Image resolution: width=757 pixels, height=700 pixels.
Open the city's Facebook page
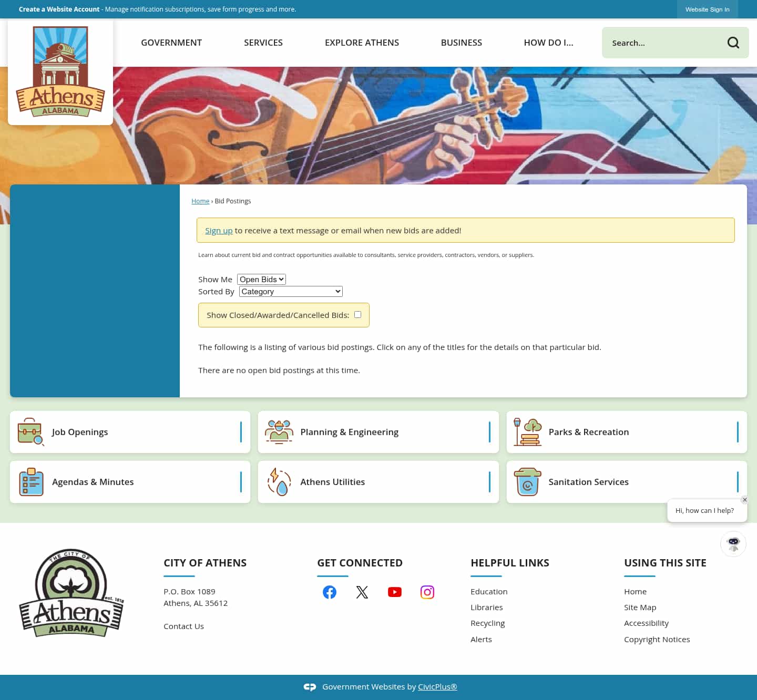(330, 592)
